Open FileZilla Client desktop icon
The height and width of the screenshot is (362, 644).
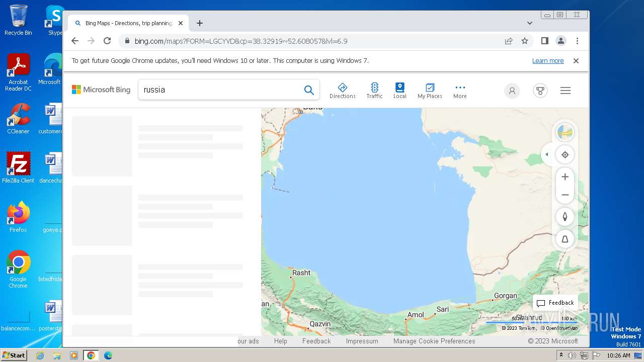18,167
